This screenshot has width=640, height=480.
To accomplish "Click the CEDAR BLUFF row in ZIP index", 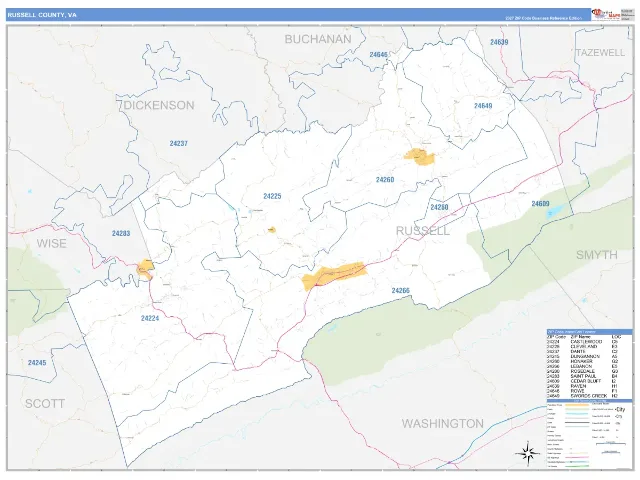I will pyautogui.click(x=584, y=381).
